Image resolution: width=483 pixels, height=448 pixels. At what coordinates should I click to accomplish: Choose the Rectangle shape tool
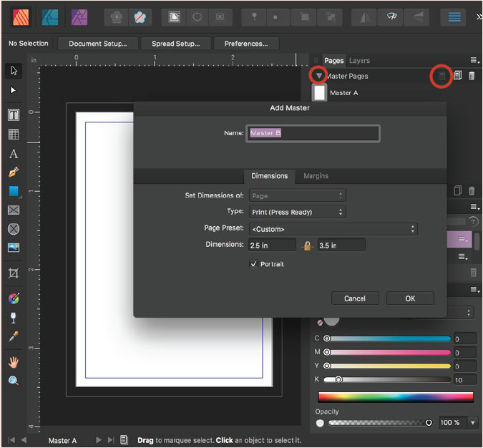click(x=13, y=191)
